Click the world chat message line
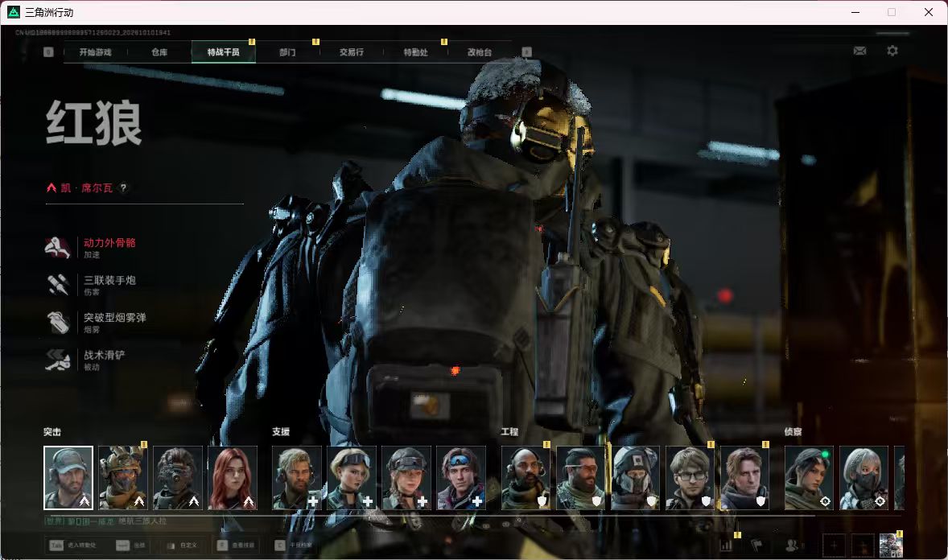The height and width of the screenshot is (560, 948). (x=105, y=521)
